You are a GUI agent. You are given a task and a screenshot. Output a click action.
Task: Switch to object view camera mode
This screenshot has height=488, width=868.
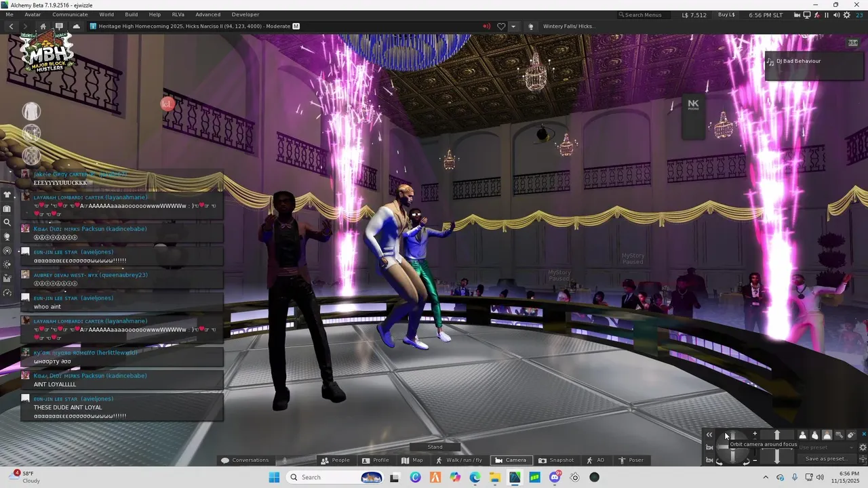(839, 435)
